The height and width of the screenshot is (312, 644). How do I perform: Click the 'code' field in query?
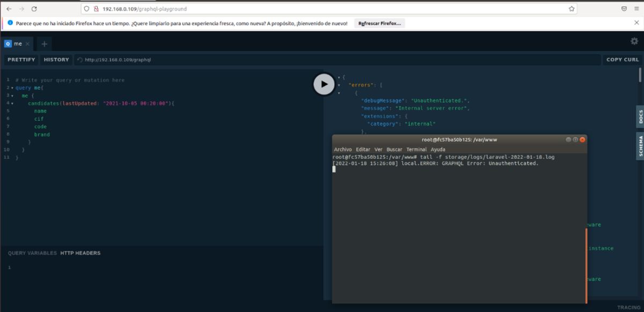tap(40, 127)
